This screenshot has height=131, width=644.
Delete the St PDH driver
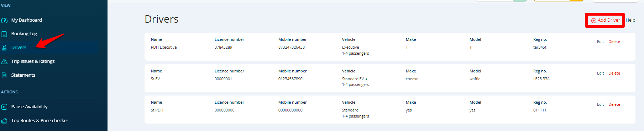pos(614,105)
